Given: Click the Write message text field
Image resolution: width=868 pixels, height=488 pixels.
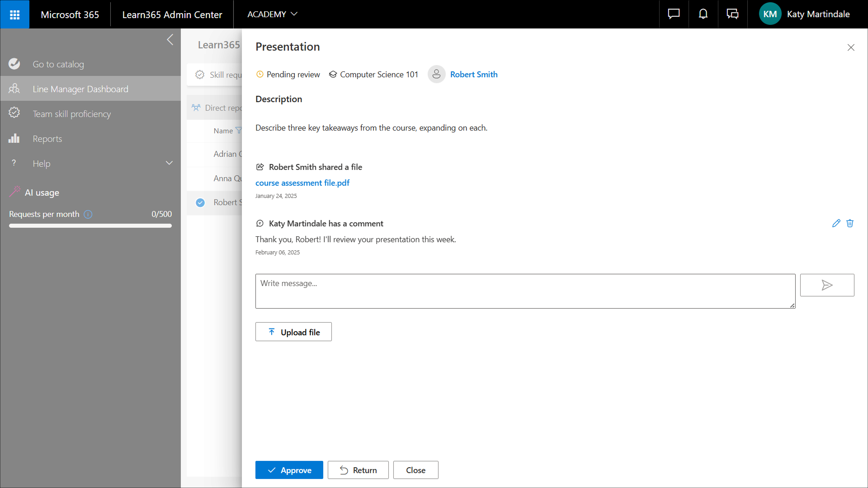Looking at the screenshot, I should click(525, 291).
